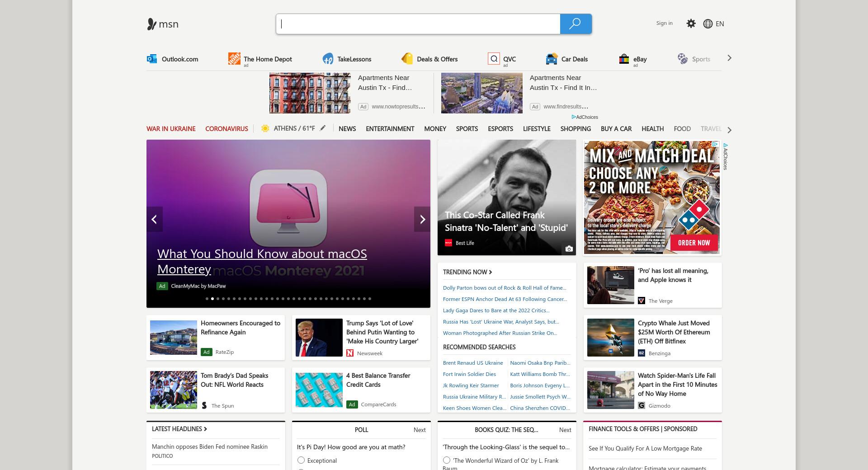Advance carousel with the right arrow
Image resolution: width=868 pixels, height=470 pixels.
coord(422,219)
